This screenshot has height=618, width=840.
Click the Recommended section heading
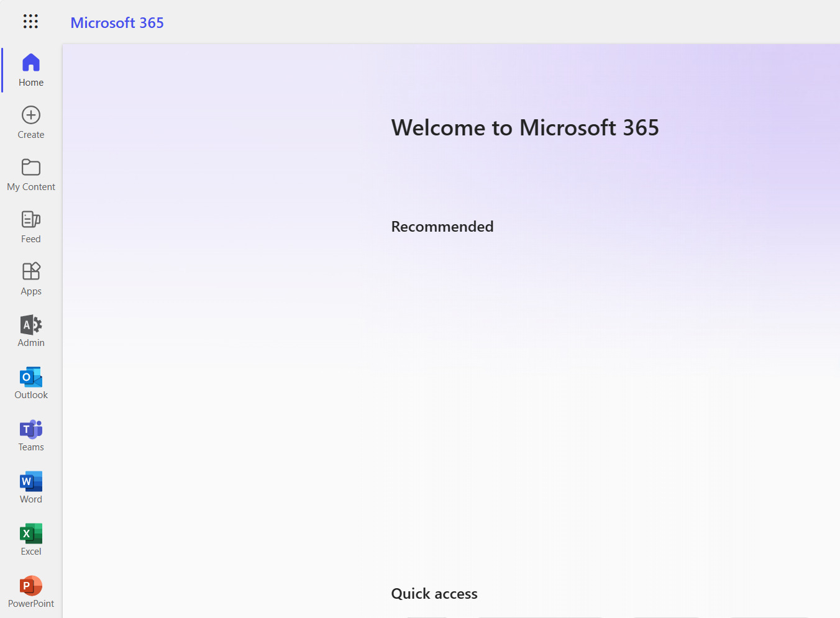442,227
